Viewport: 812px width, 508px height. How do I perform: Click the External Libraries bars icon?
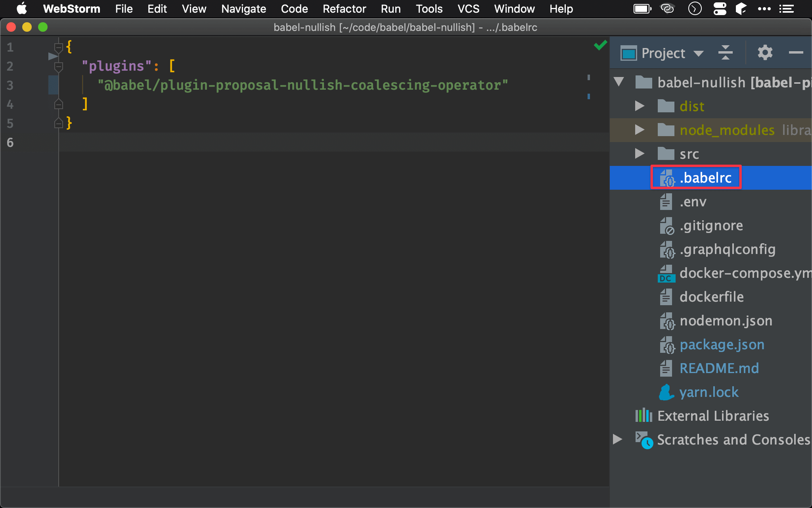pos(643,416)
